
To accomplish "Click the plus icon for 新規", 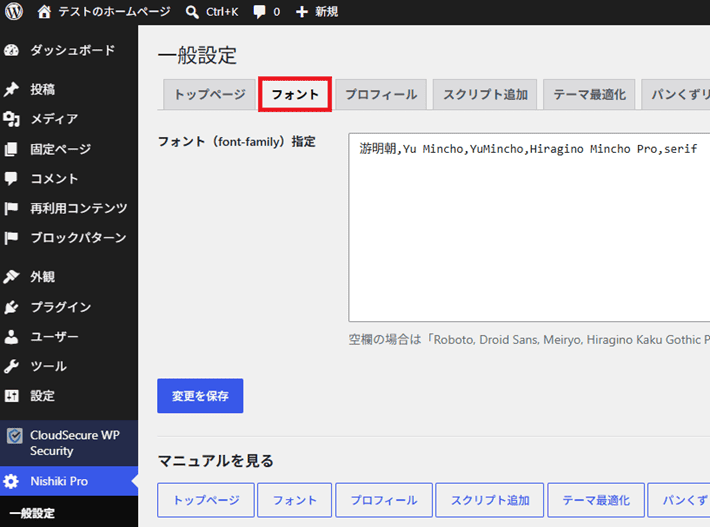I will point(302,12).
